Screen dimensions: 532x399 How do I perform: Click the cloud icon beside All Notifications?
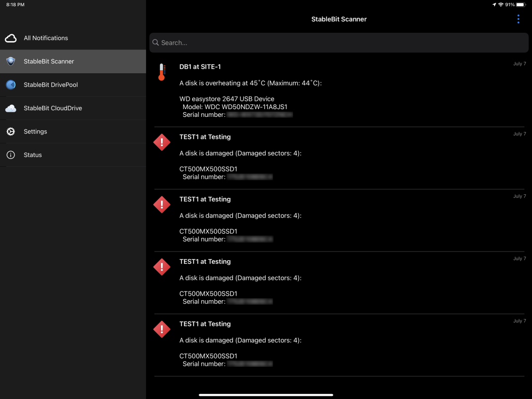(x=11, y=38)
